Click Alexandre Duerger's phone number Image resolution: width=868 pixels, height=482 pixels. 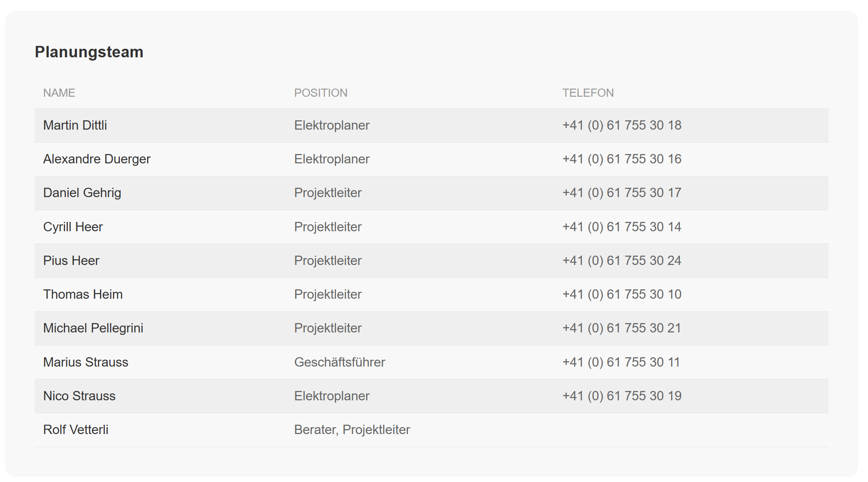click(622, 159)
